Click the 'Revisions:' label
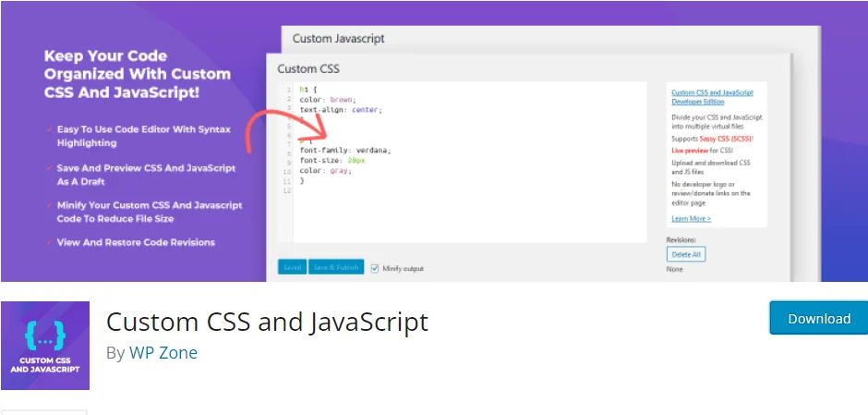The image size is (868, 415). click(681, 240)
